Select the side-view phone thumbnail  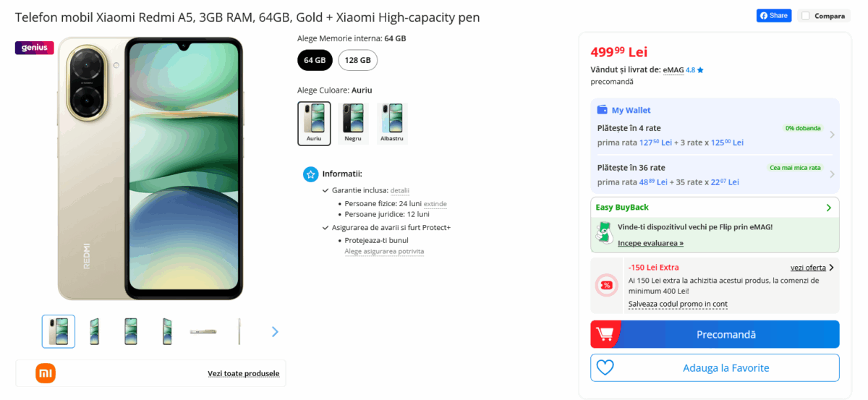(239, 331)
